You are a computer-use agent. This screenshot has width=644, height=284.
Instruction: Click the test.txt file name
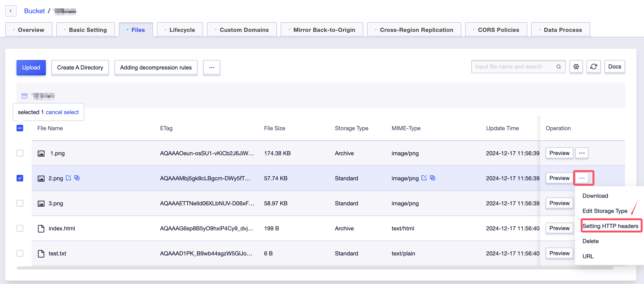point(57,253)
